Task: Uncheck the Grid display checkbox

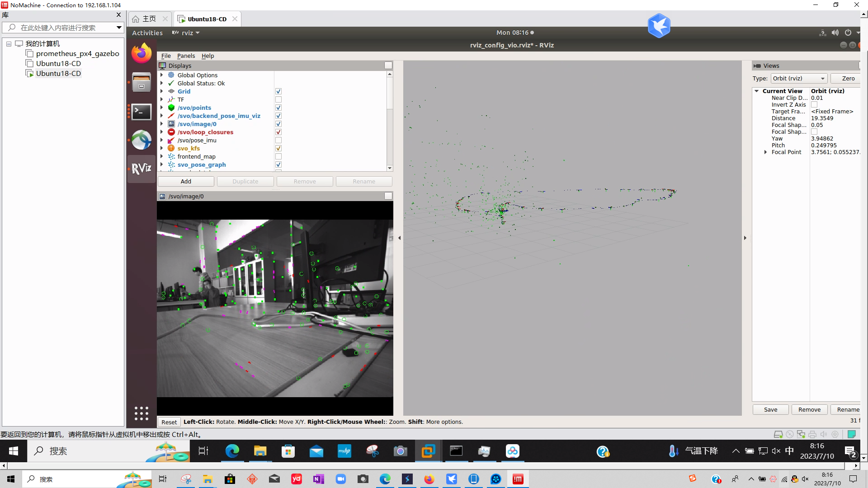Action: click(x=278, y=91)
